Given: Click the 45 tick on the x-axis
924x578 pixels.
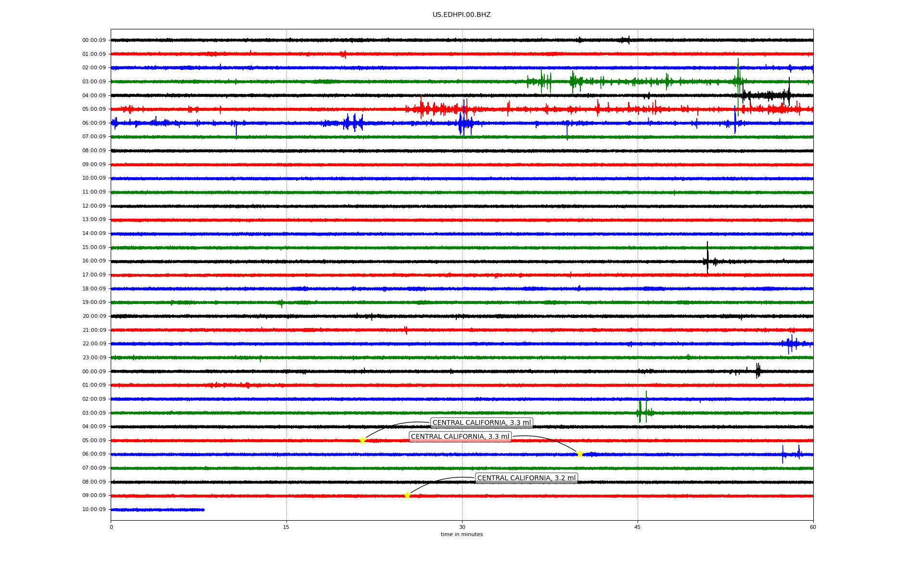Looking at the screenshot, I should 638,527.
